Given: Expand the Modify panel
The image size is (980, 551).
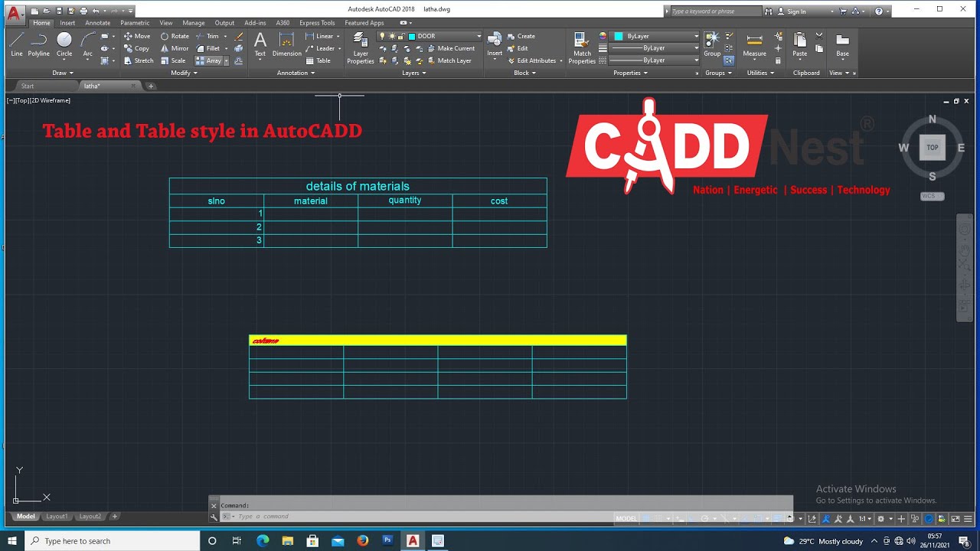Looking at the screenshot, I should (184, 73).
